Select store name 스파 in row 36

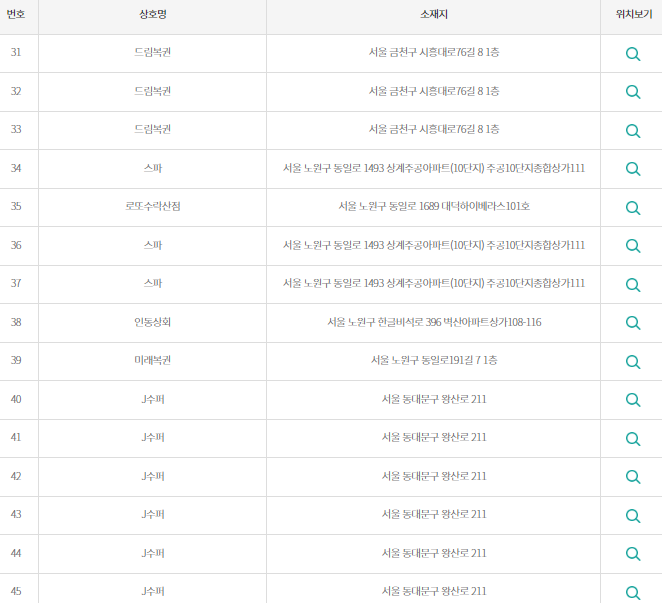click(x=153, y=245)
